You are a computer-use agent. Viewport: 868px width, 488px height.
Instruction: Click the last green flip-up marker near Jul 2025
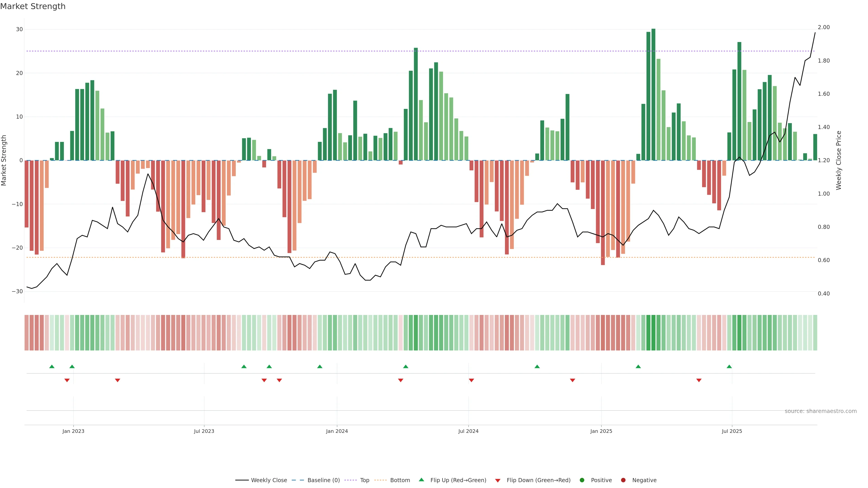coord(729,366)
